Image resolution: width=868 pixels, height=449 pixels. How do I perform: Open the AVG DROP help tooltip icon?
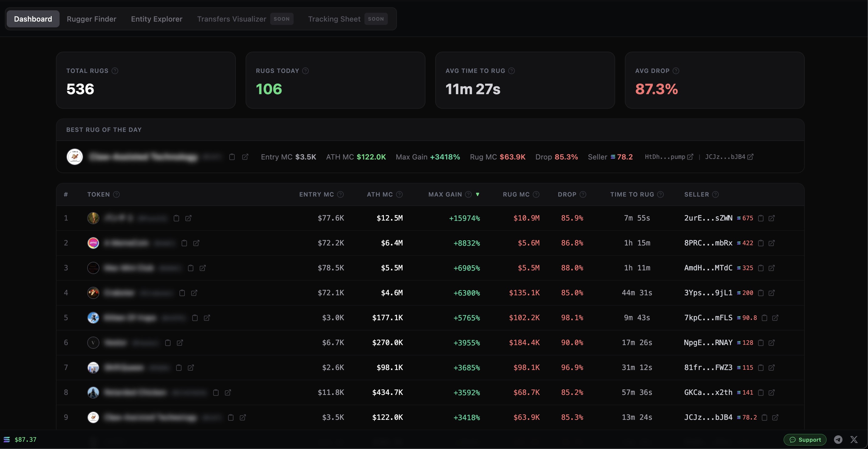pos(676,71)
